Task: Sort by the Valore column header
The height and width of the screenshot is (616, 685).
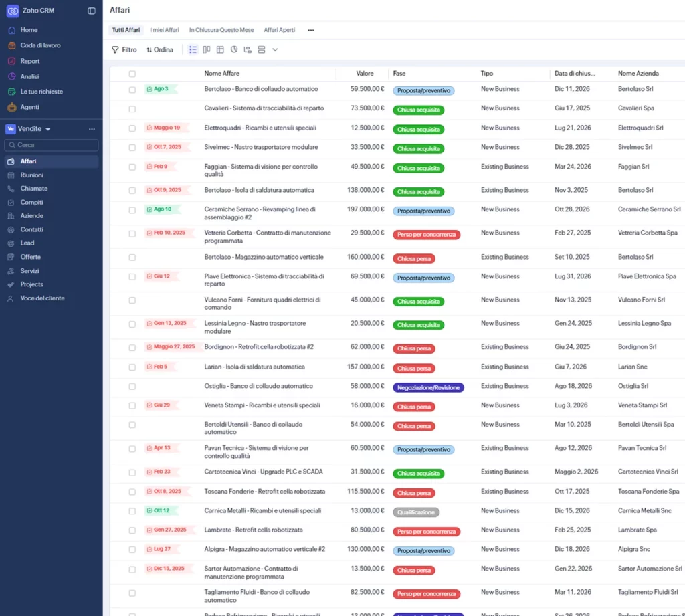Action: coord(365,74)
